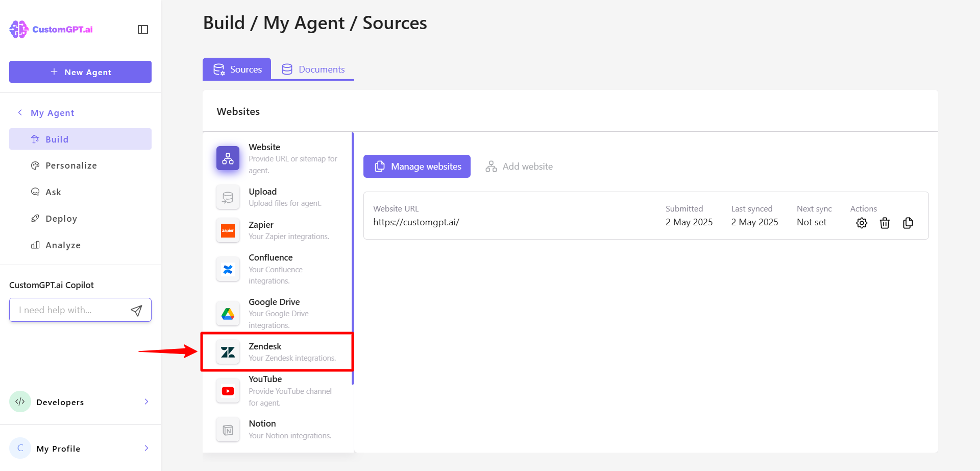The height and width of the screenshot is (471, 980).
Task: Click the https://customgpt.ai/ website URL
Action: [416, 222]
